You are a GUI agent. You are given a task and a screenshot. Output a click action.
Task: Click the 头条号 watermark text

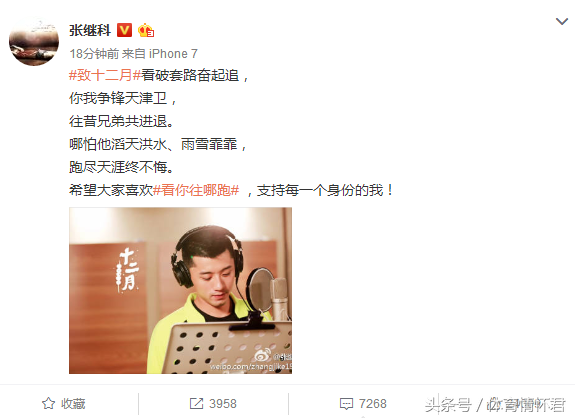(448, 405)
